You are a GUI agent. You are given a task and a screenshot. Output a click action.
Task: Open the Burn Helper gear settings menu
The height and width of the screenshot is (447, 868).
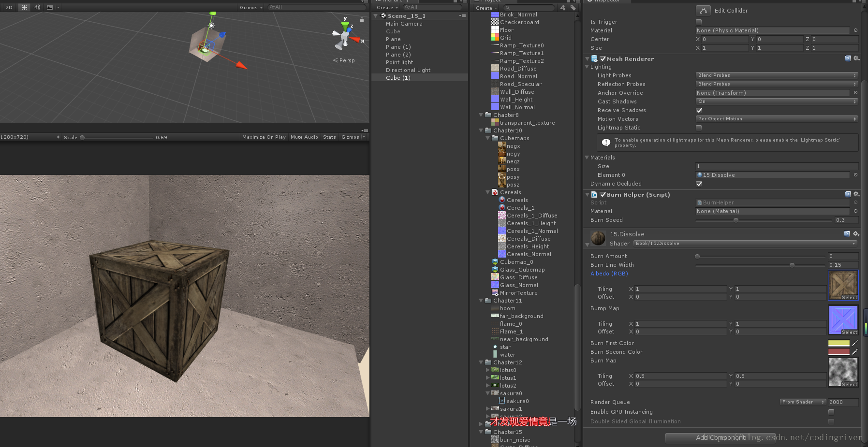click(856, 194)
